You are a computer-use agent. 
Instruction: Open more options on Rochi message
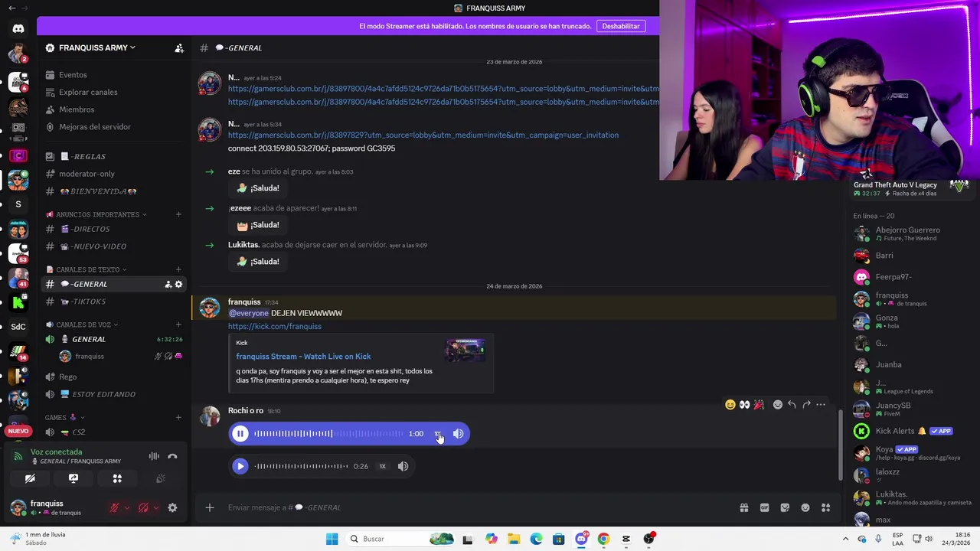coord(821,404)
